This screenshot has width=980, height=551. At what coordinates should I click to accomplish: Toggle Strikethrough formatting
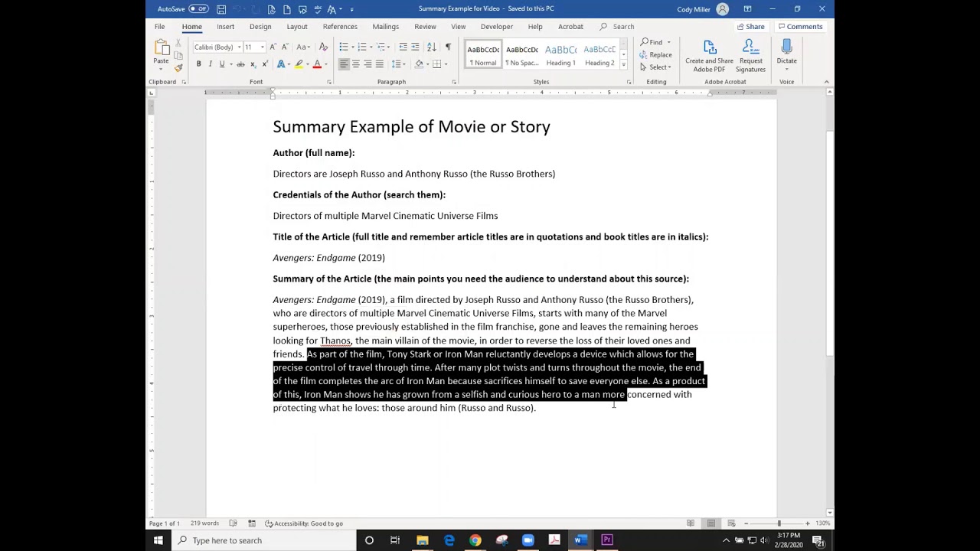(x=240, y=64)
